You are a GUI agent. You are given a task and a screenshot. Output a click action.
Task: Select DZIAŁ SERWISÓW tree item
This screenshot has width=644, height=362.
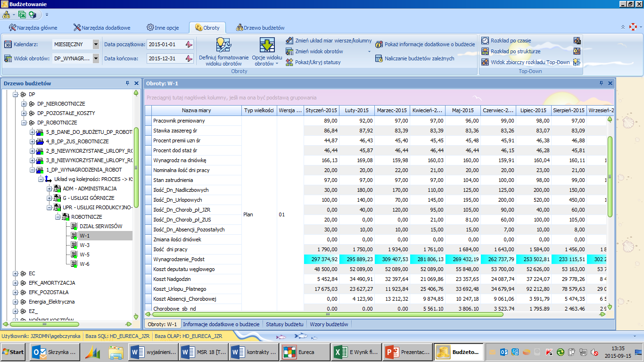pyautogui.click(x=101, y=226)
